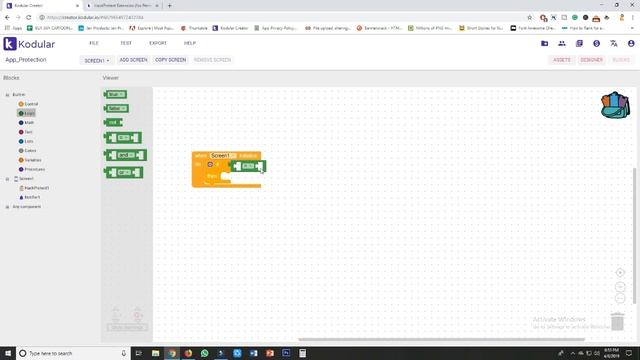
Task: Pick the 'not' logic block
Action: [113, 122]
